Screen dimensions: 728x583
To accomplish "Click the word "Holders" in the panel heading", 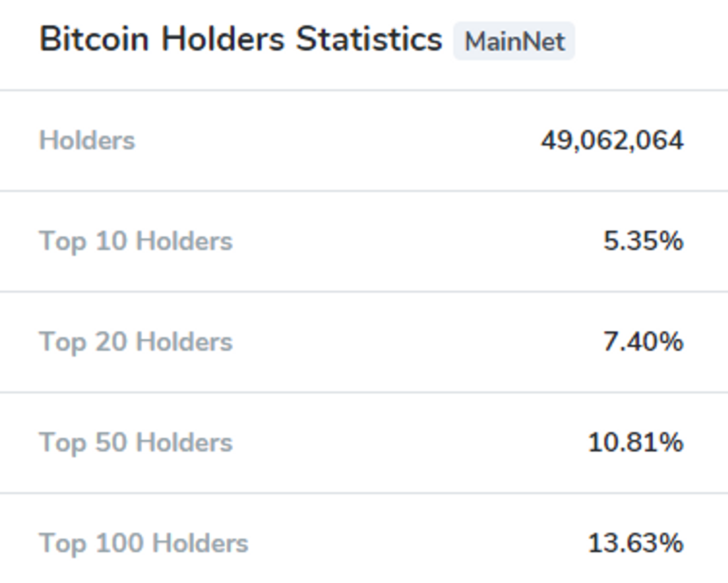I will 222,39.
